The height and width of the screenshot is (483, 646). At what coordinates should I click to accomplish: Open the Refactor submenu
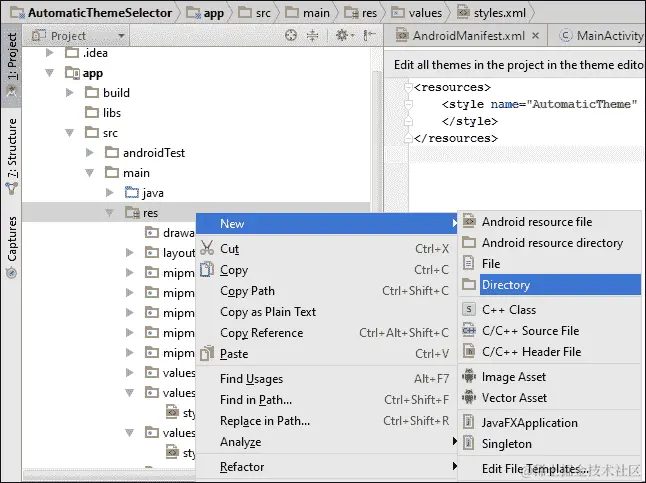[326, 467]
